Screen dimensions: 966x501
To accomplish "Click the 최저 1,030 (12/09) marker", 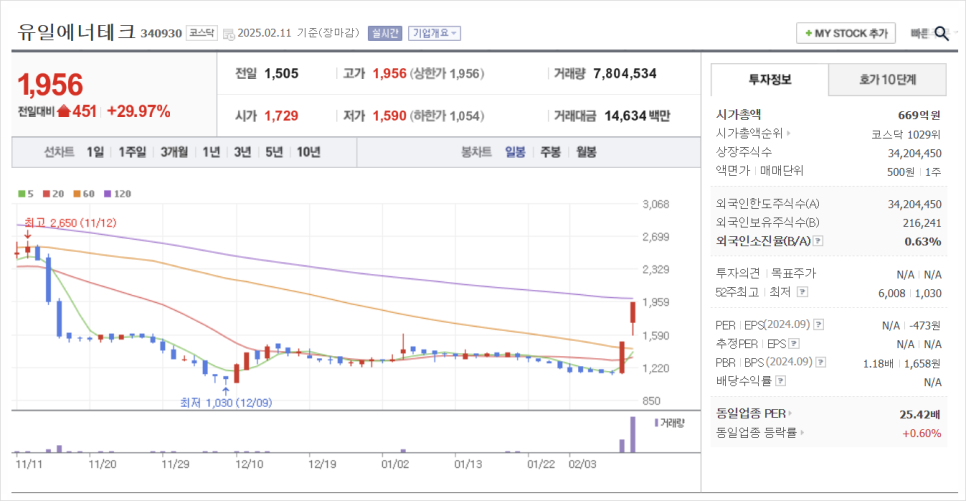I will pyautogui.click(x=226, y=402).
